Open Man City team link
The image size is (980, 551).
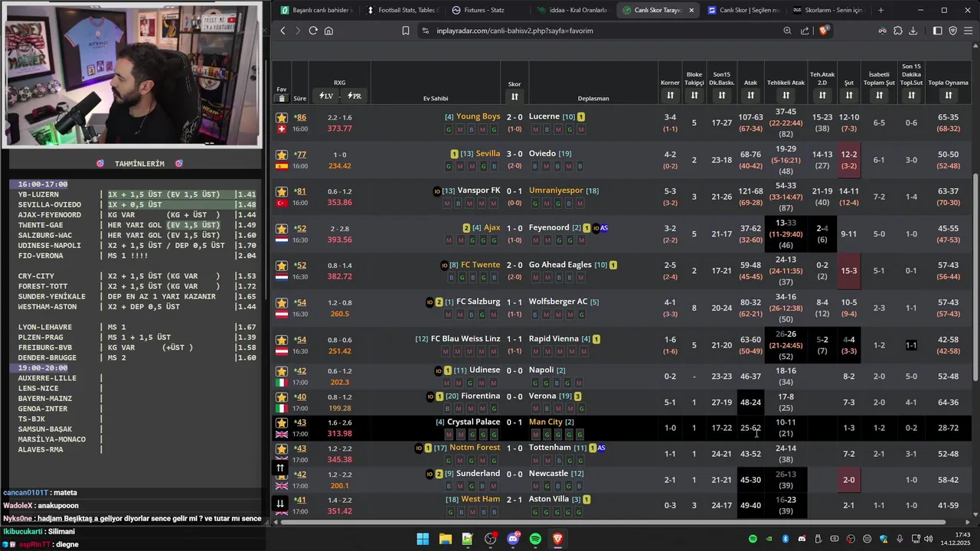546,422
